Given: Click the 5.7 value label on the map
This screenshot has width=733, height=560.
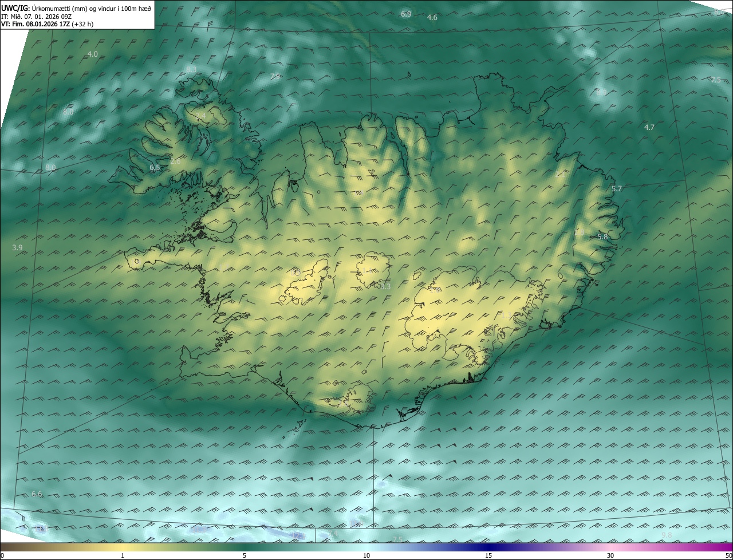Looking at the screenshot, I should click(616, 189).
